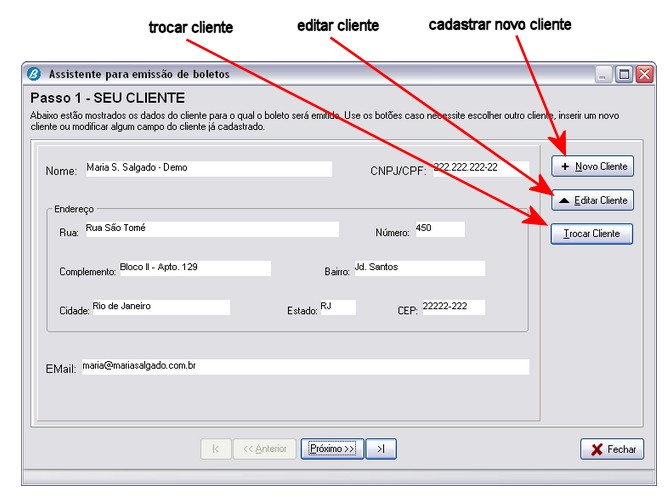
Task: Close the wizard with Fechar button
Action: [612, 449]
